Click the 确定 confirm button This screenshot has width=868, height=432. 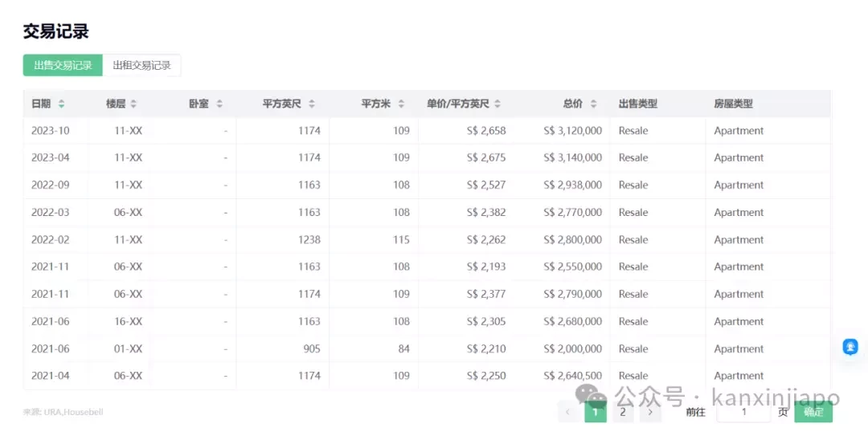click(813, 412)
